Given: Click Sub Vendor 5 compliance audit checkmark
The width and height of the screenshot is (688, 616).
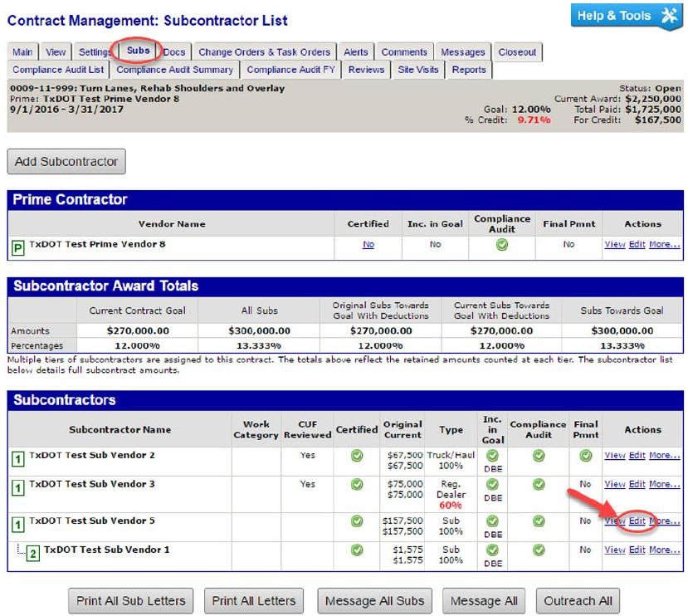Looking at the screenshot, I should pyautogui.click(x=538, y=521).
